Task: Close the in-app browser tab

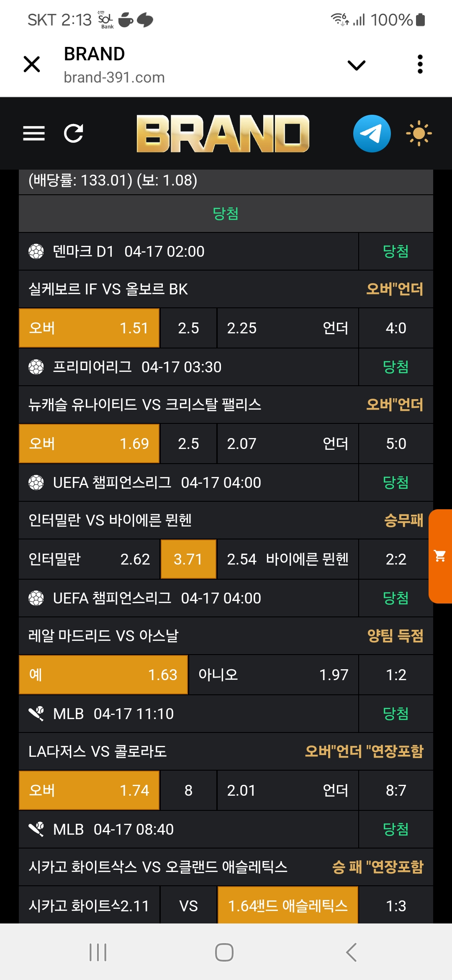Action: pos(32,64)
